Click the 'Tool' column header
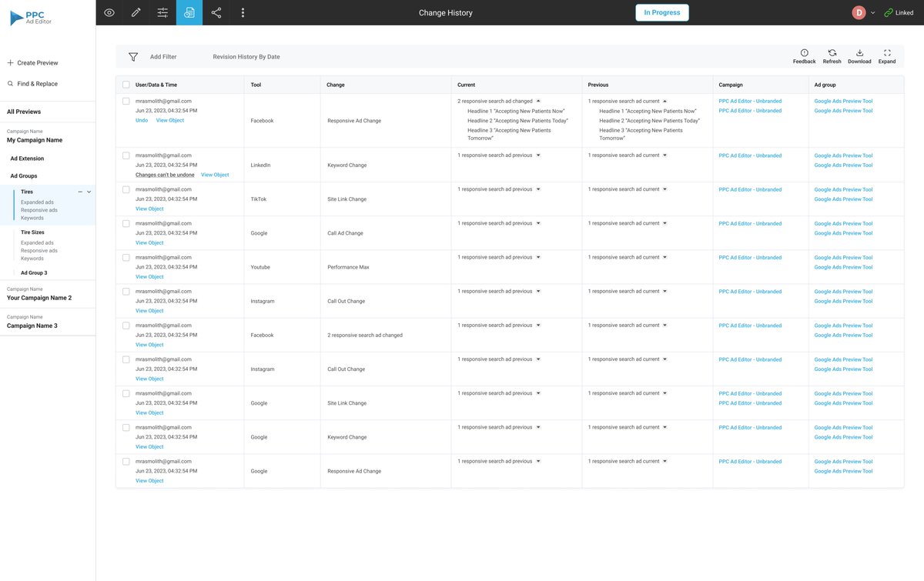924x581 pixels. tap(256, 85)
